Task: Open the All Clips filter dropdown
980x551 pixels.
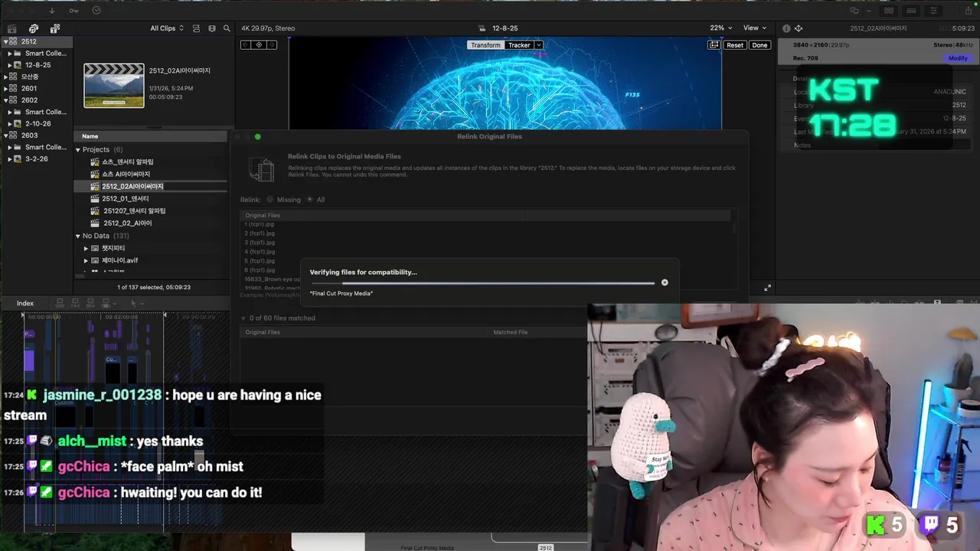Action: (x=167, y=28)
